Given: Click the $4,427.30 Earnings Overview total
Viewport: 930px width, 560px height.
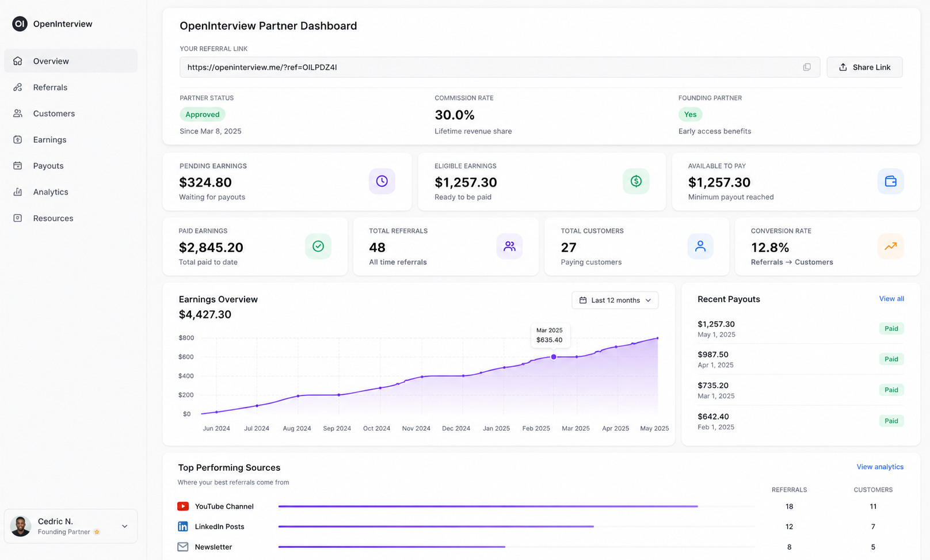Looking at the screenshot, I should [205, 315].
